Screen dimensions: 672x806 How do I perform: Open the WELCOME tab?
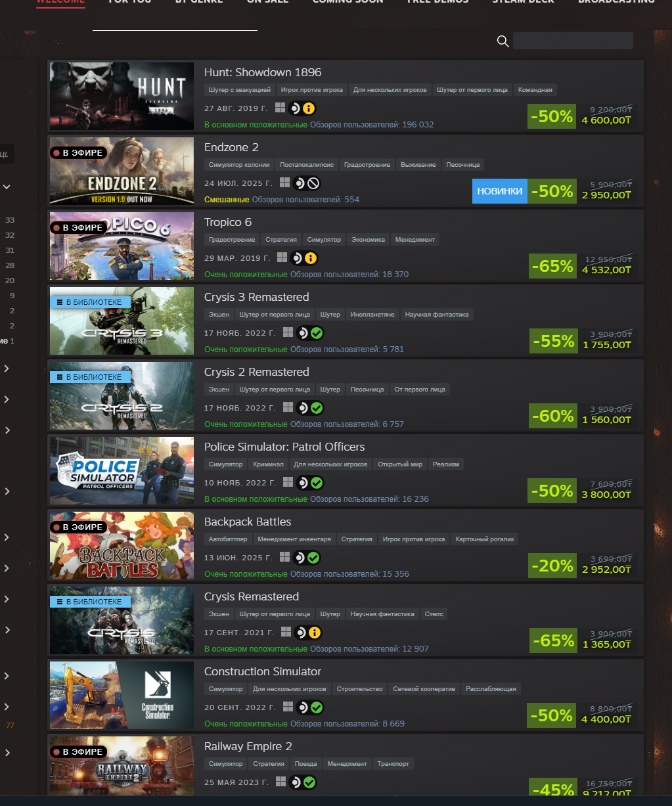[x=60, y=1]
